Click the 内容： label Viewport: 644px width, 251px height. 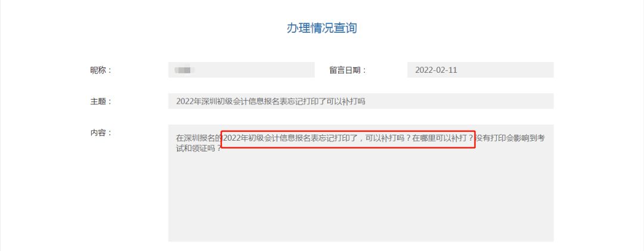(x=101, y=133)
